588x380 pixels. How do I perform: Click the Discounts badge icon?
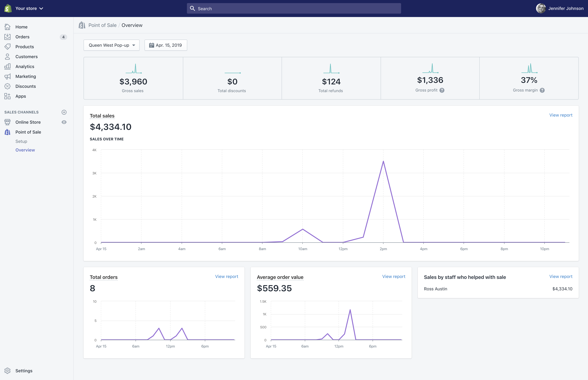(x=7, y=86)
